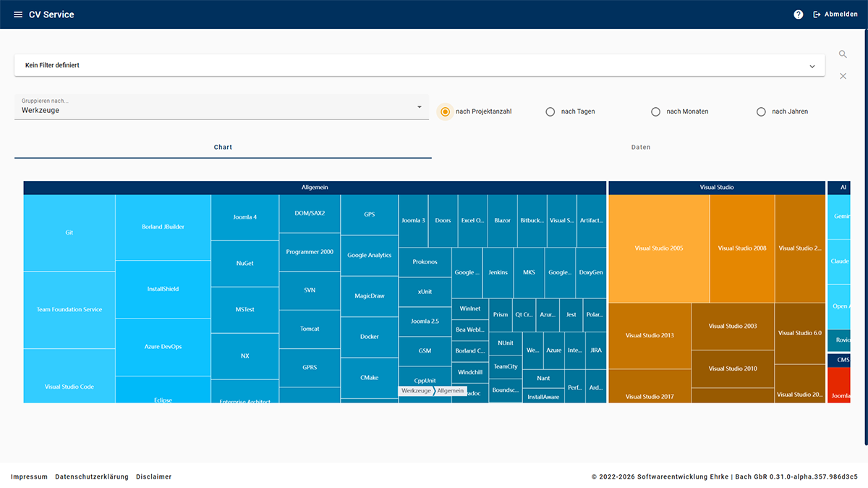Click the Docker tile

(x=369, y=337)
